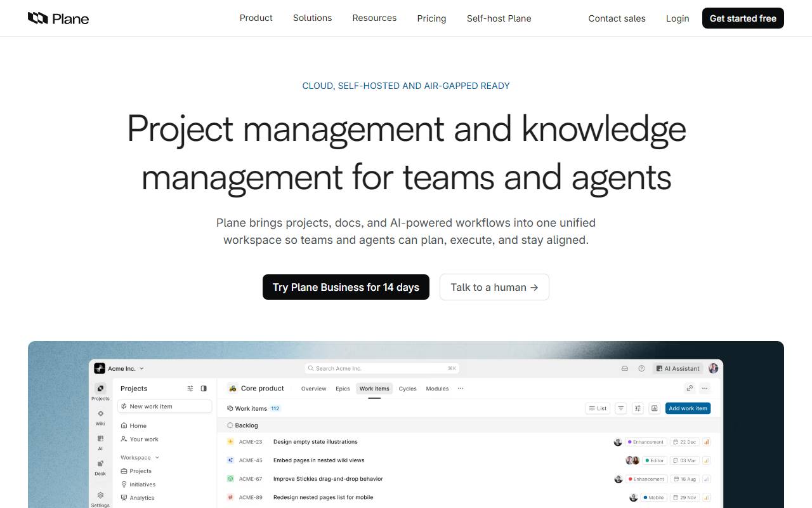Viewport: 812px width, 508px height.
Task: Switch to the Cycles tab
Action: [x=408, y=389]
